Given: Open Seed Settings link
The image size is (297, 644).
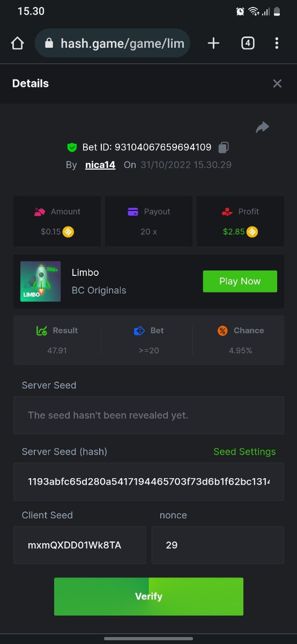Looking at the screenshot, I should [x=244, y=452].
